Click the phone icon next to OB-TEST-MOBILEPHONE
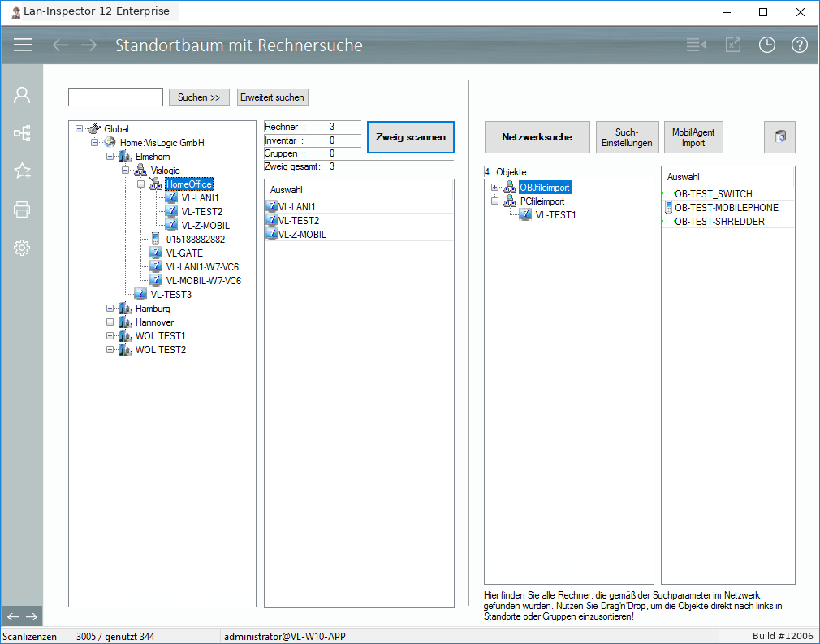This screenshot has height=644, width=820. 668,207
